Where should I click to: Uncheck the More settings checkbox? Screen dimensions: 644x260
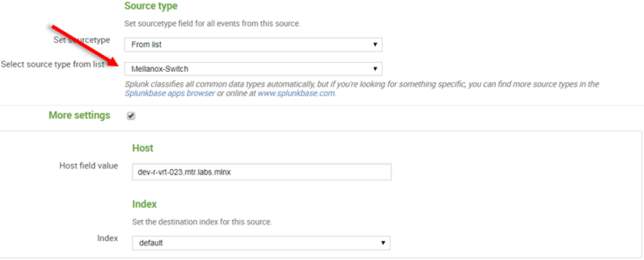pos(131,116)
